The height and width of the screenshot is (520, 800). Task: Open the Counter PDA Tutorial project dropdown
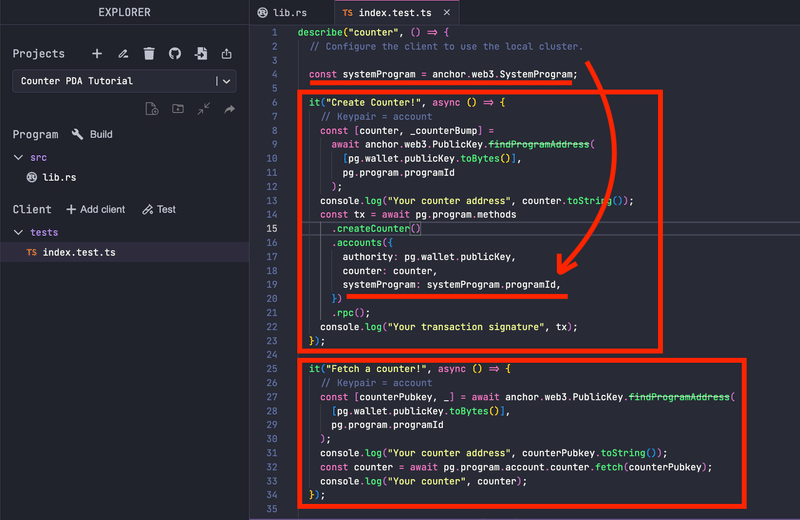(x=124, y=81)
